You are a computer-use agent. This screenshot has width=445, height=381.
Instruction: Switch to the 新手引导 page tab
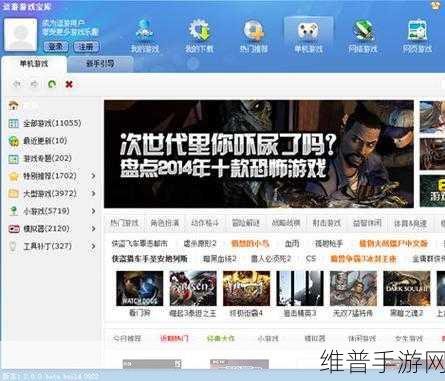[x=100, y=64]
